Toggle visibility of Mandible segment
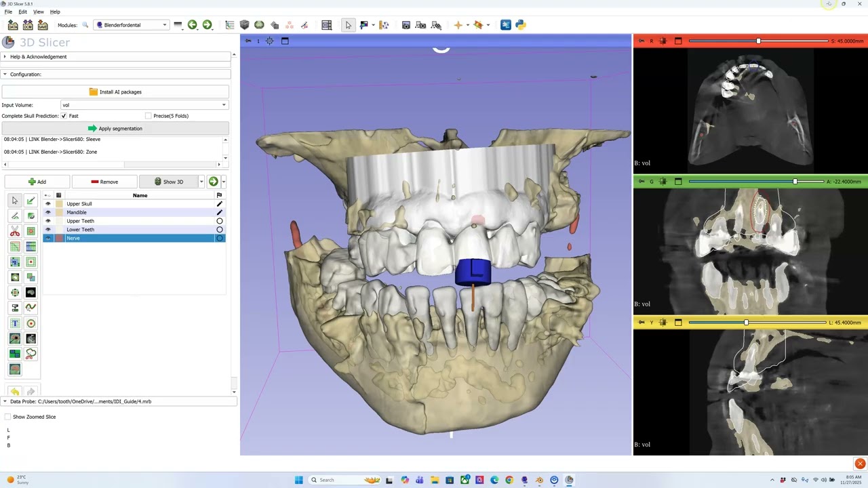Viewport: 868px width, 488px height. point(47,212)
